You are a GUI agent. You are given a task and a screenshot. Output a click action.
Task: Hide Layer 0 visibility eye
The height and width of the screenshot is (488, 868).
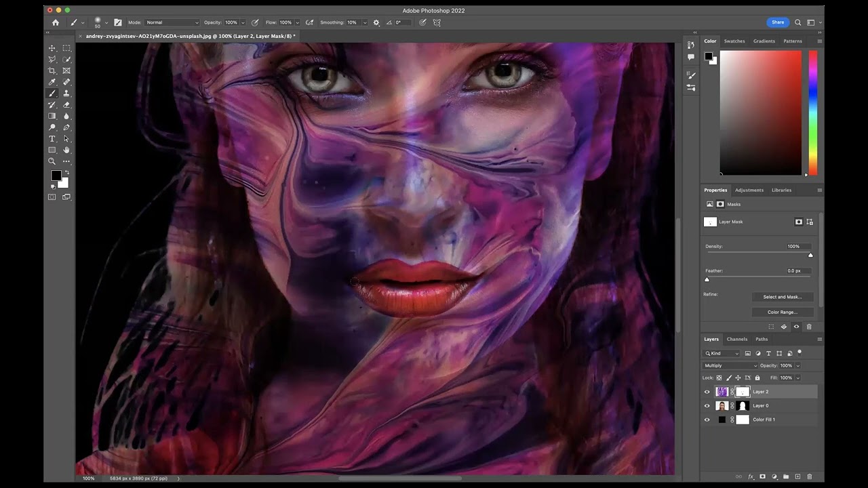707,406
